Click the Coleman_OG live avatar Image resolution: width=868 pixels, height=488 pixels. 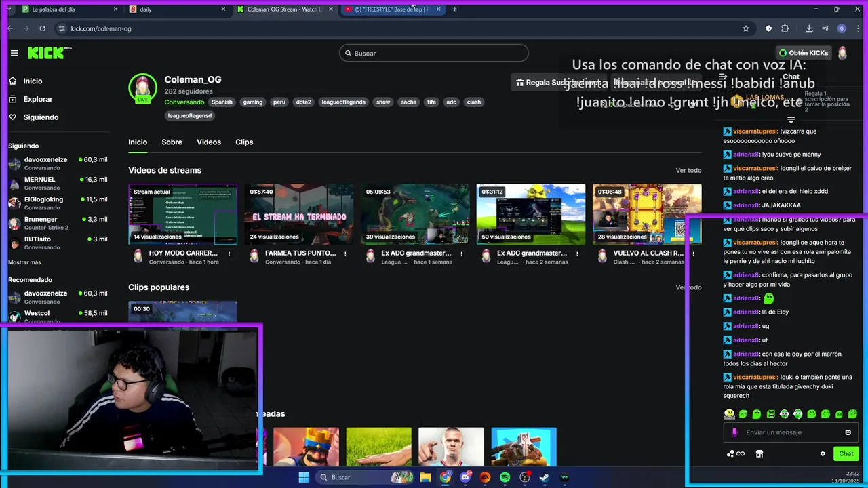[142, 88]
